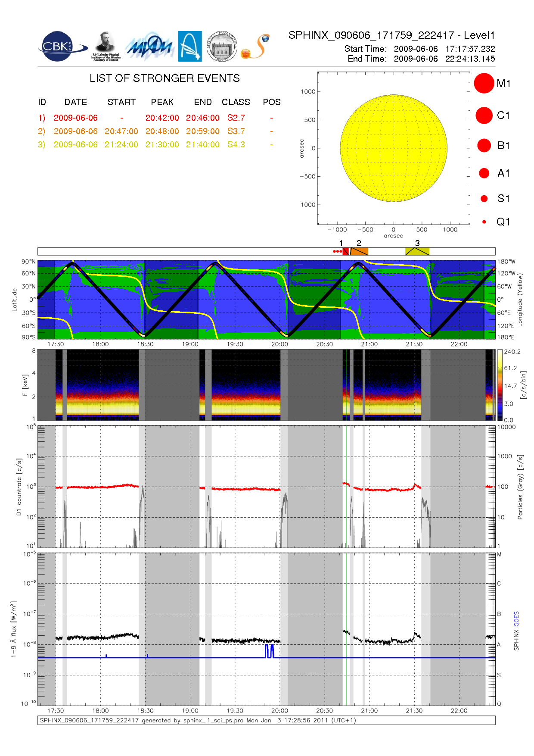The height and width of the screenshot is (756, 534).
Task: Click the A1 class red circle legend
Action: pos(484,173)
